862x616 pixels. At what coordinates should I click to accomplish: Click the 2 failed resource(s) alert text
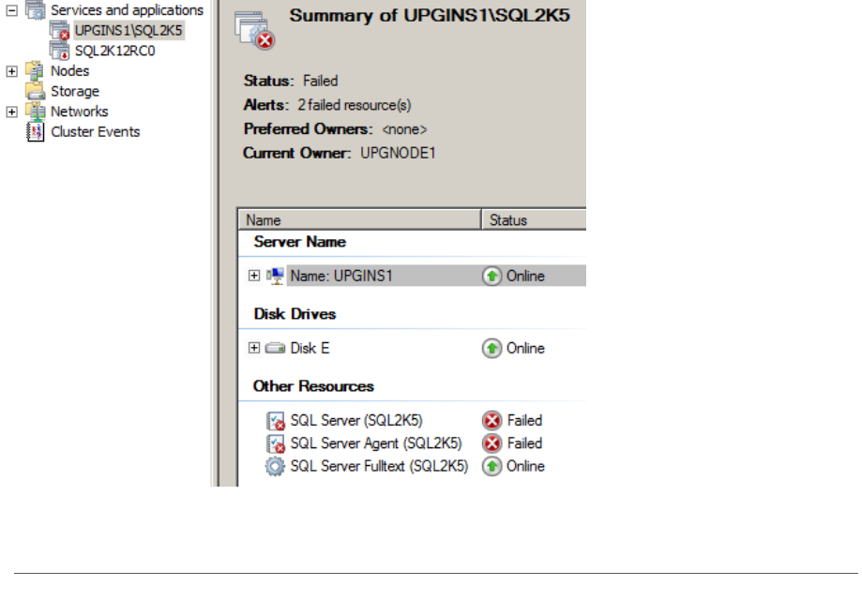pos(355,105)
